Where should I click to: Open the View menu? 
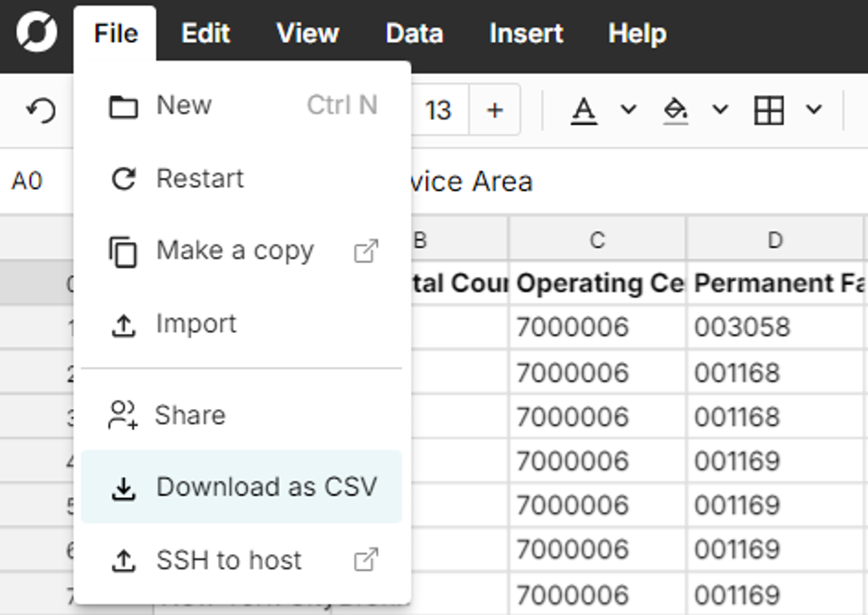click(x=308, y=33)
